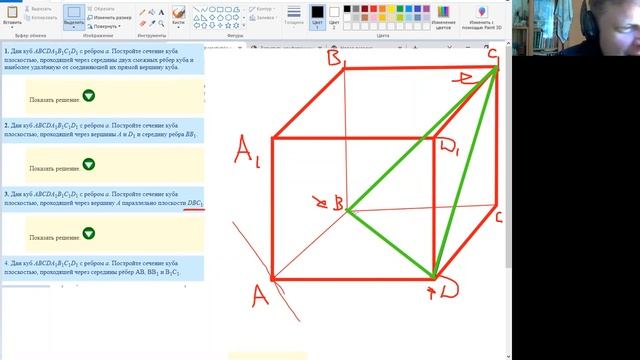Viewport: 640px width, 360px height.
Task: Expand 'Показать решение' under problem 1
Action: pyautogui.click(x=89, y=96)
